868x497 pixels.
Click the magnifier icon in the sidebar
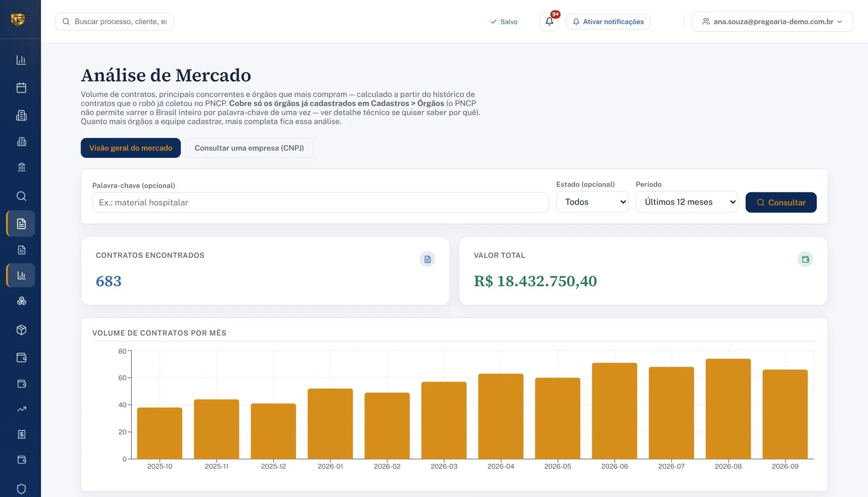point(21,196)
